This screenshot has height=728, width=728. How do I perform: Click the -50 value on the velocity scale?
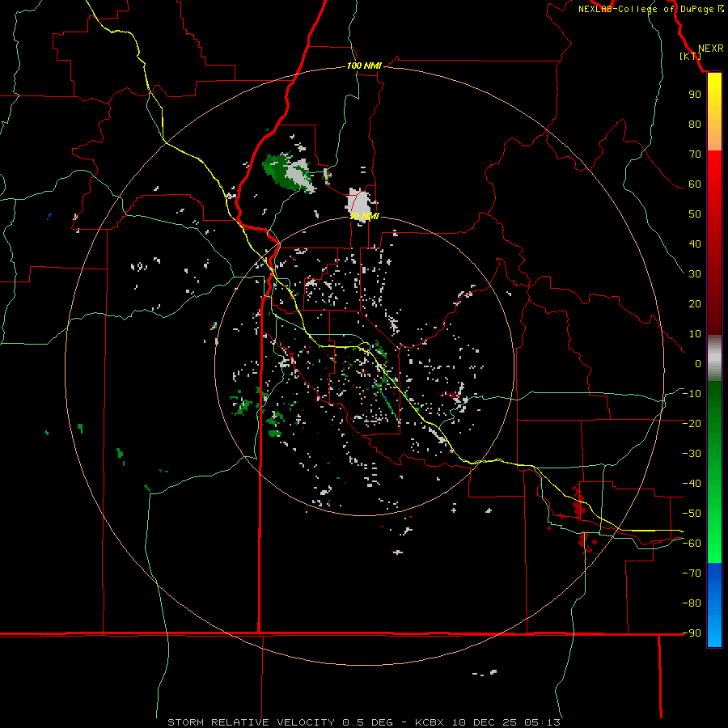pos(692,514)
